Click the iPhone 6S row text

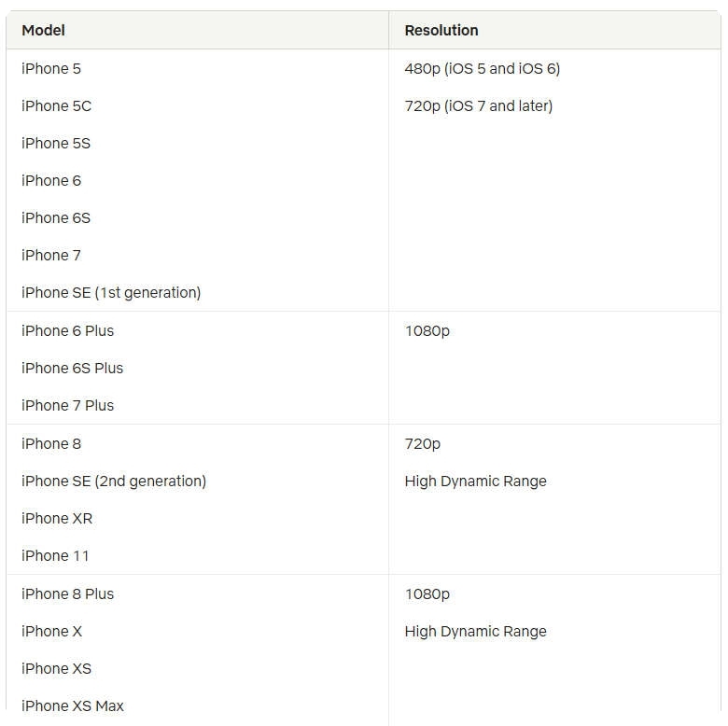click(x=56, y=217)
